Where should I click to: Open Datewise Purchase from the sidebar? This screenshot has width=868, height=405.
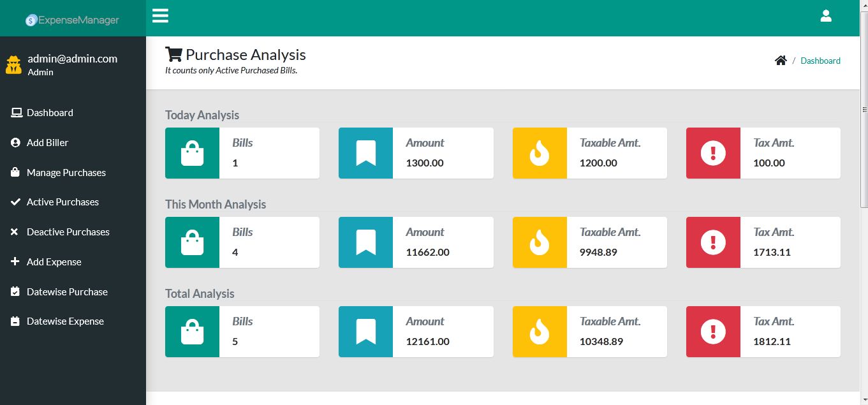pyautogui.click(x=66, y=291)
